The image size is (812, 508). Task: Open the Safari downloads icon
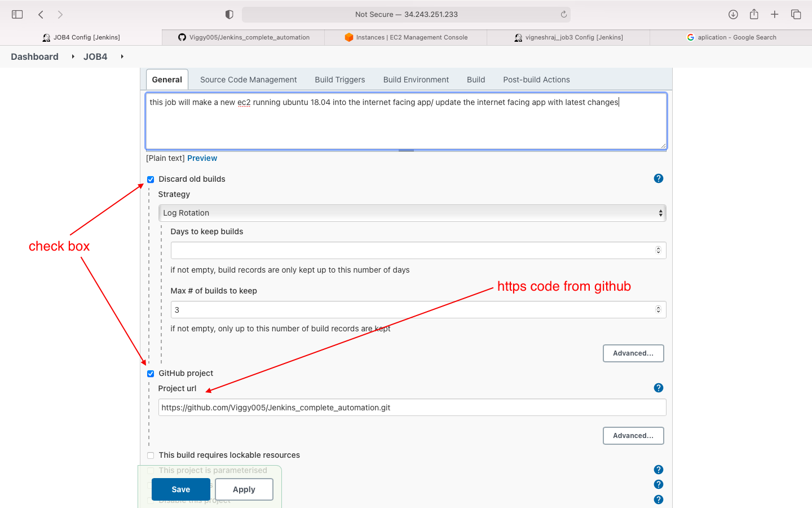[733, 15]
